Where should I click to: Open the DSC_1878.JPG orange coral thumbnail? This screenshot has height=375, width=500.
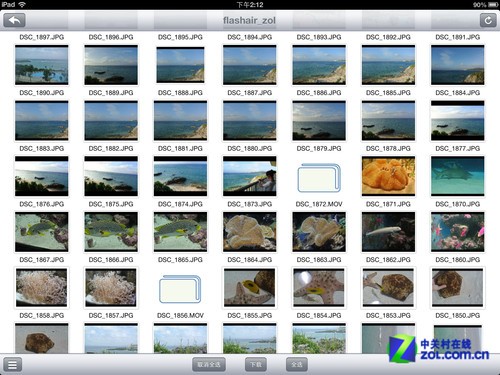click(388, 176)
